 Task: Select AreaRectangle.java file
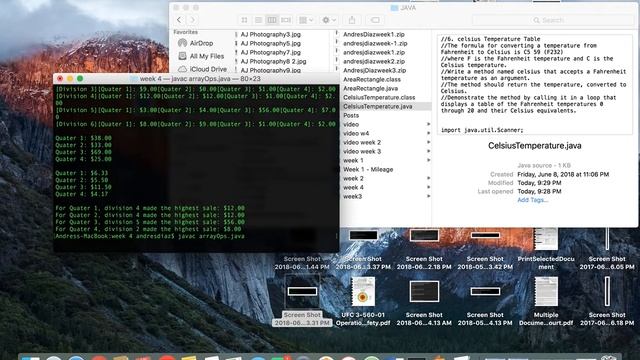pyautogui.click(x=370, y=88)
